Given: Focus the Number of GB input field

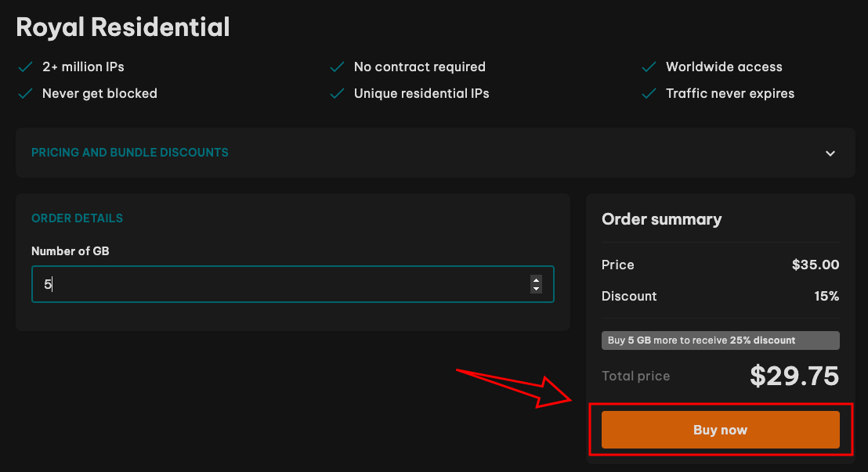Looking at the screenshot, I should (282, 284).
